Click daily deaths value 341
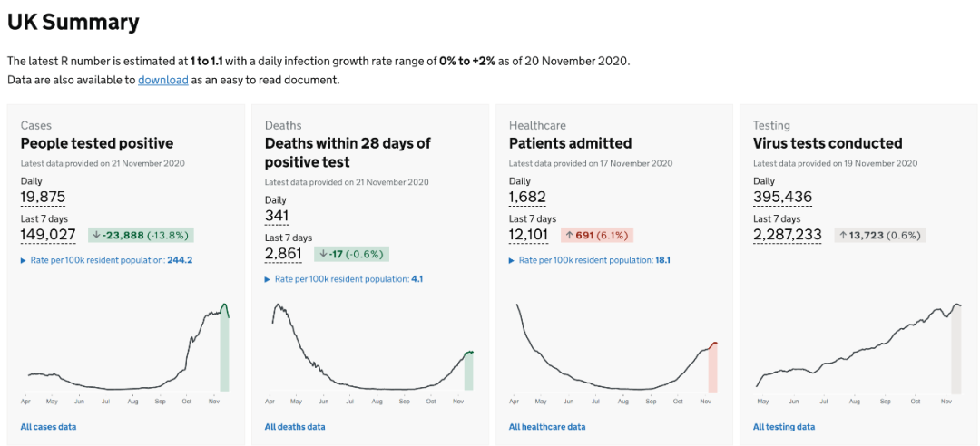980x446 pixels. point(277,216)
